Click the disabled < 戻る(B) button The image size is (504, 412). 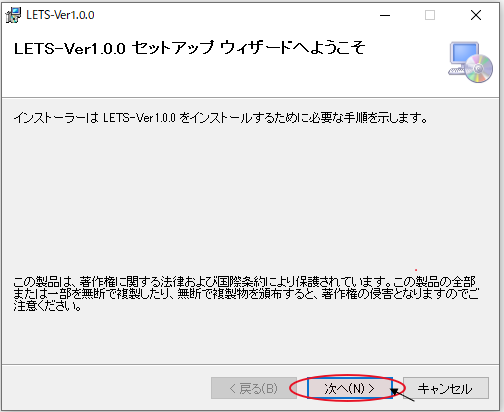pyautogui.click(x=254, y=388)
